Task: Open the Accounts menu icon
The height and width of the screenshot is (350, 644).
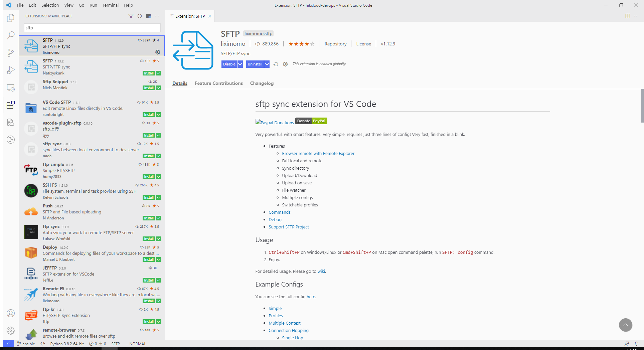Action: (11, 313)
